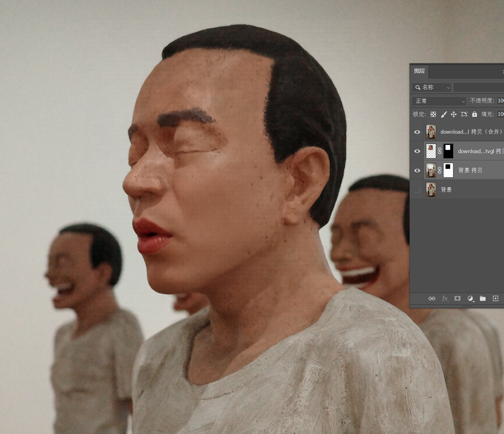504x434 pixels.
Task: Add a layer mask using the mask icon
Action: [x=457, y=298]
